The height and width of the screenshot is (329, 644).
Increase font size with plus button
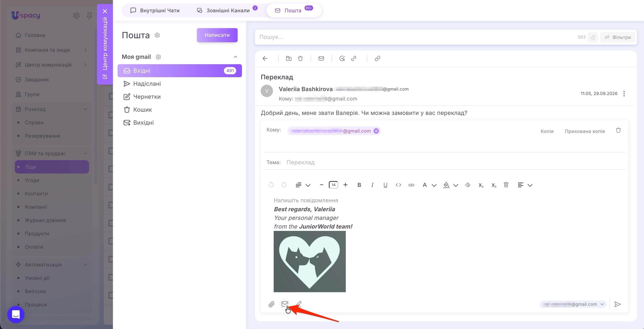(x=345, y=185)
